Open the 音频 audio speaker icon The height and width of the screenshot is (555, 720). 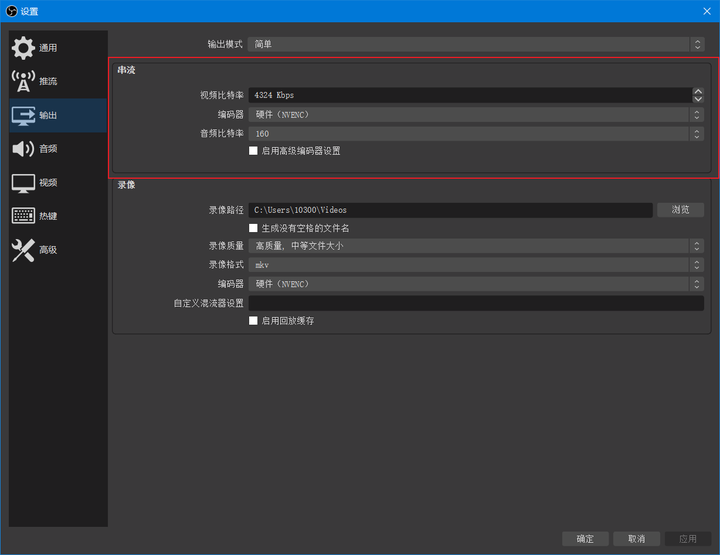click(x=23, y=149)
